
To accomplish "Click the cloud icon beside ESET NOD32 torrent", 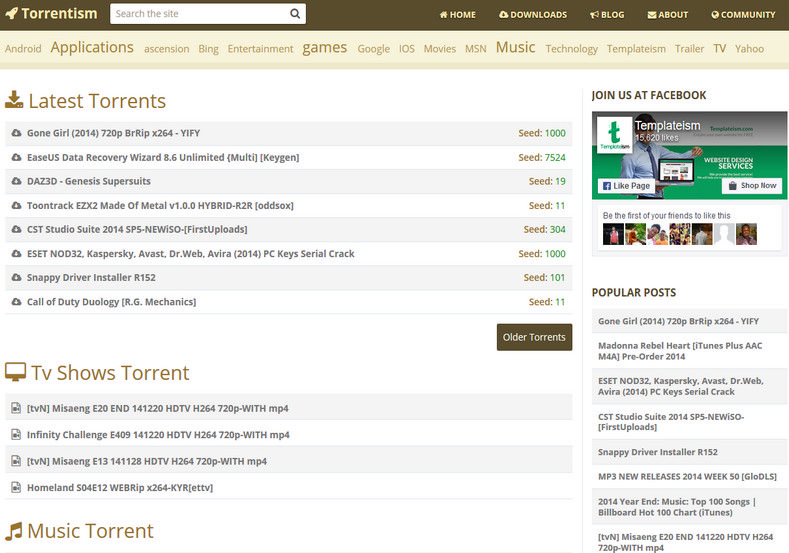I will point(16,254).
